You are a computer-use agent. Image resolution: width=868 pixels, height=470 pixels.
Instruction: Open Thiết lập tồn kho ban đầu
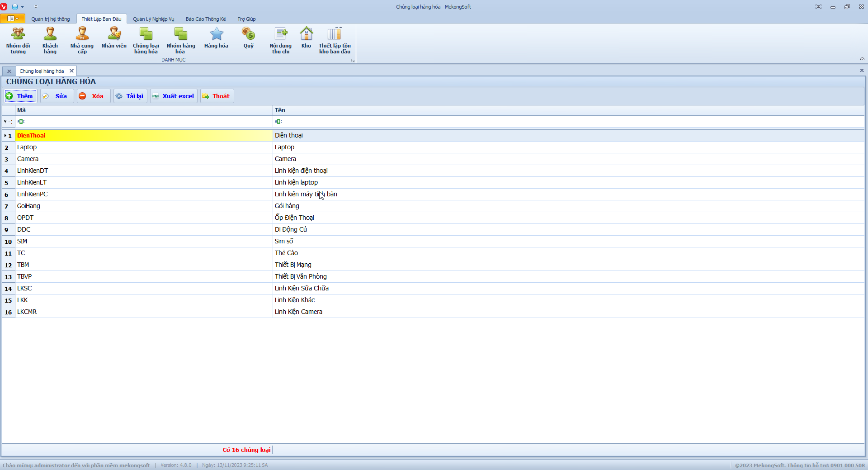point(335,40)
